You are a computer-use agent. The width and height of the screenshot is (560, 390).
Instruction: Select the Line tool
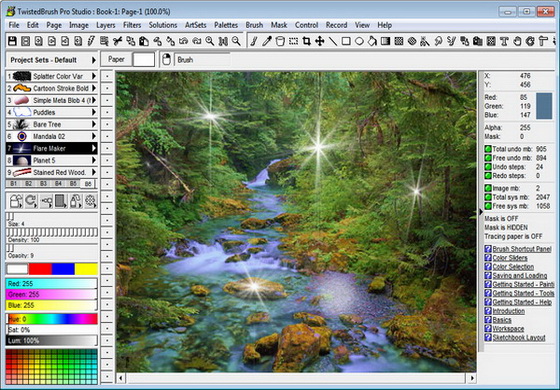pos(333,41)
